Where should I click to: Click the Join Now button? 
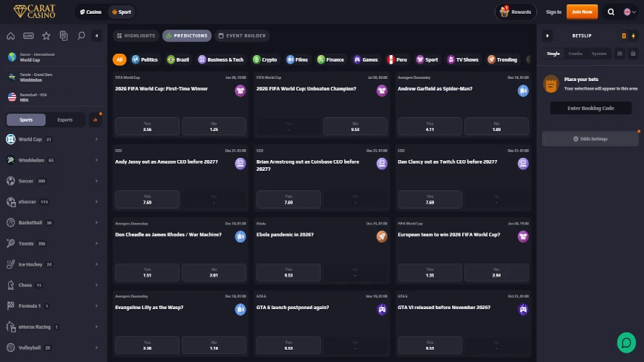pos(582,12)
